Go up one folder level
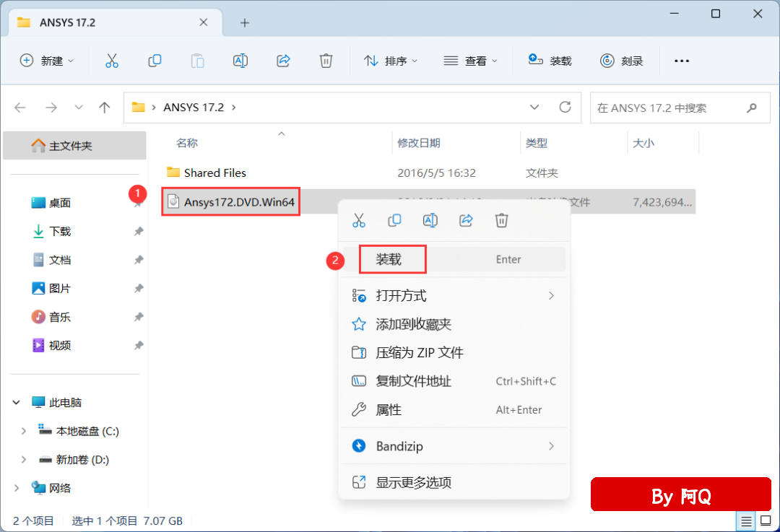Viewport: 780px width, 532px height. coord(105,108)
